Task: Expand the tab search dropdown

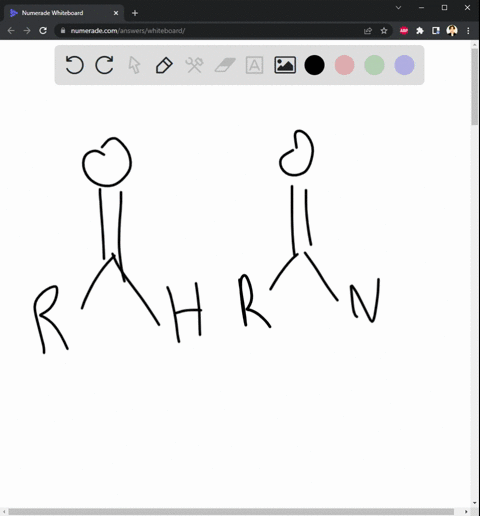Action: (398, 8)
